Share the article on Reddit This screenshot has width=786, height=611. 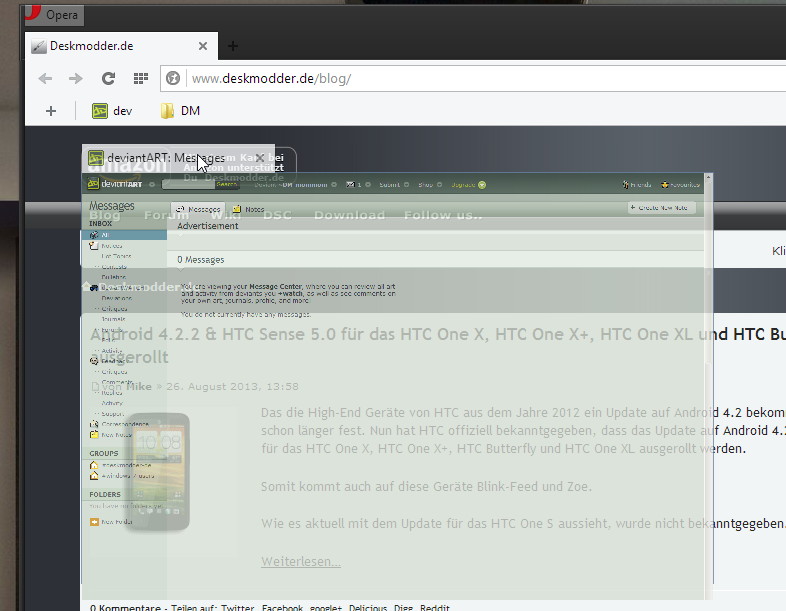(x=435, y=607)
